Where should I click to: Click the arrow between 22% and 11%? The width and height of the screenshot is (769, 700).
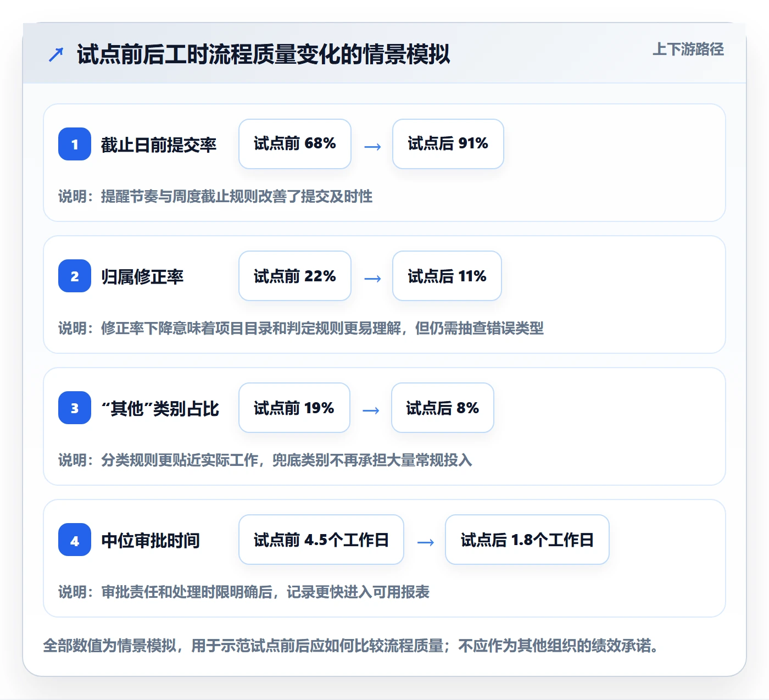tap(372, 279)
